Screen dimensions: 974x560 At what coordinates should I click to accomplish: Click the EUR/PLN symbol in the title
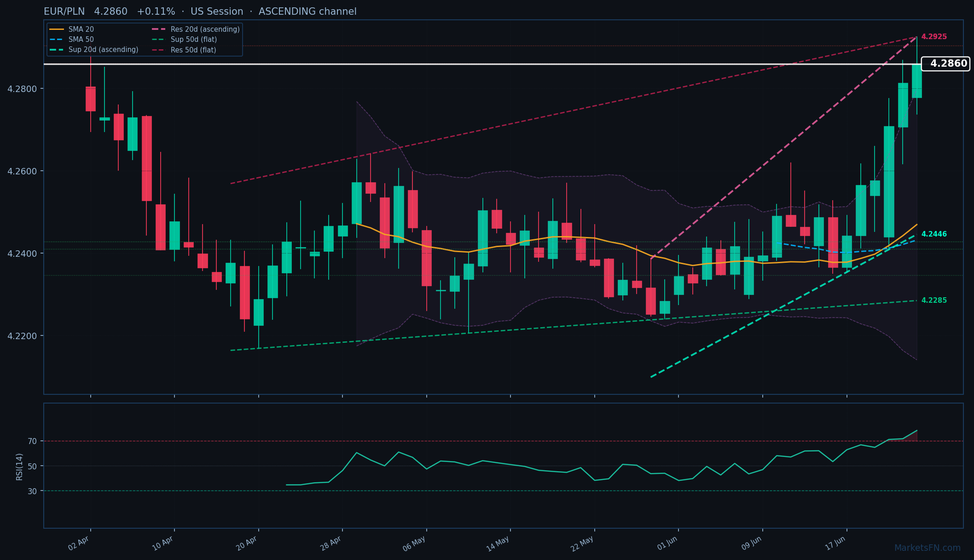[64, 12]
